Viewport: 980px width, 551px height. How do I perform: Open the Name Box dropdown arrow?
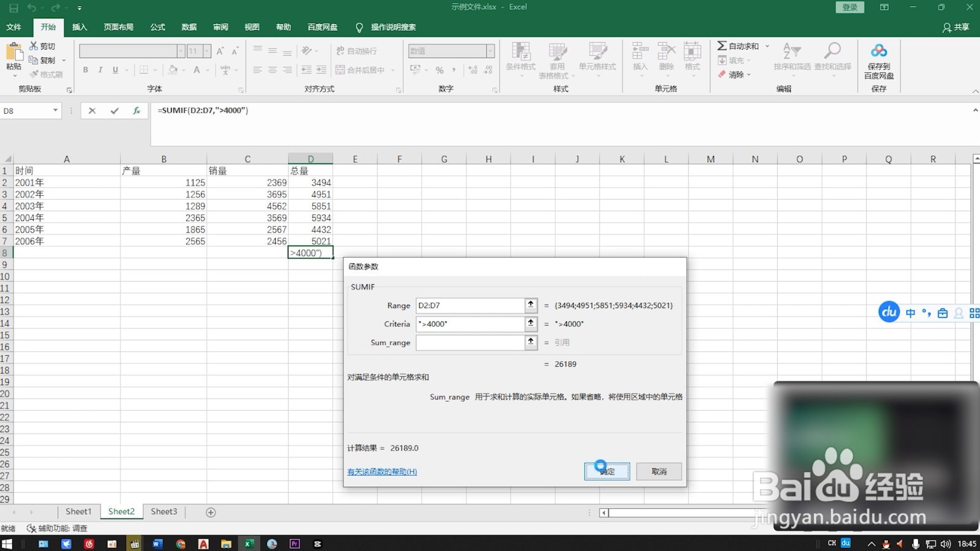pyautogui.click(x=55, y=110)
